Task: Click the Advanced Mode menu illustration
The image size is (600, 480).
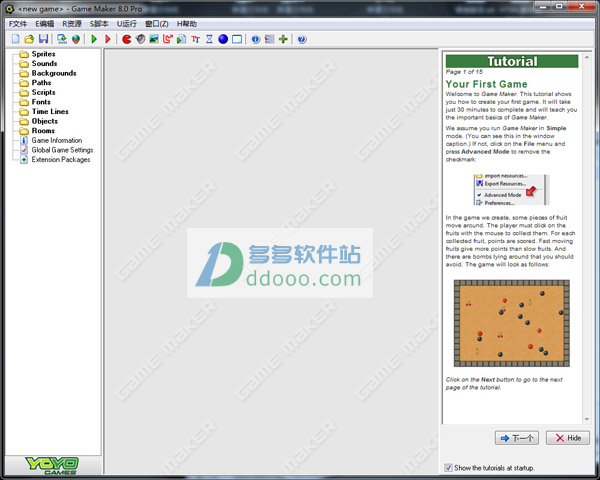Action: tap(512, 190)
